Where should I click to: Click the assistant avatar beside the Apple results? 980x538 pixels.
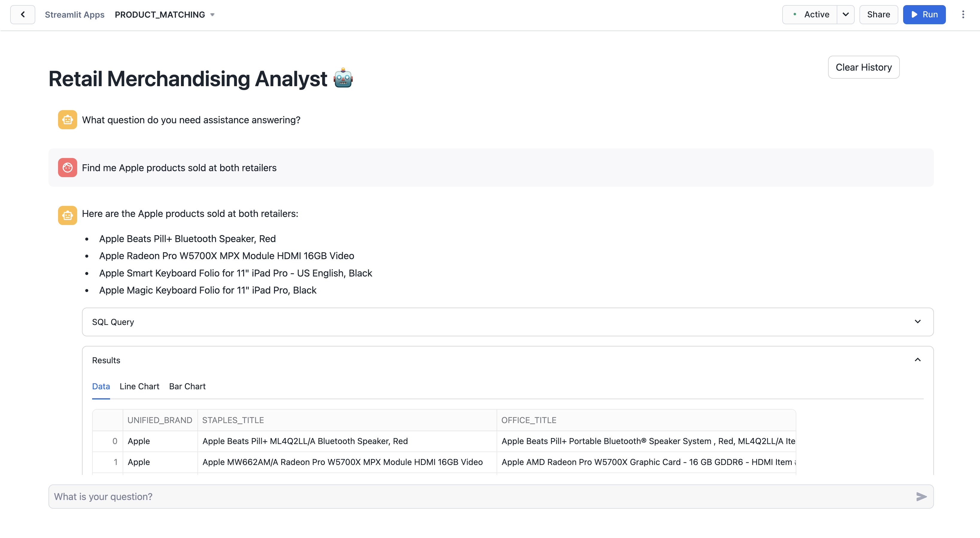(x=67, y=215)
